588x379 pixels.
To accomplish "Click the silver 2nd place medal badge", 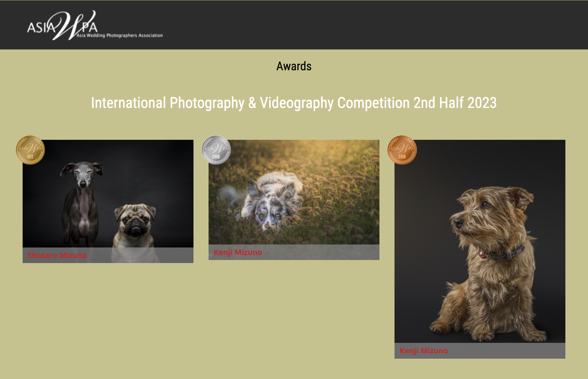I will pyautogui.click(x=216, y=150).
